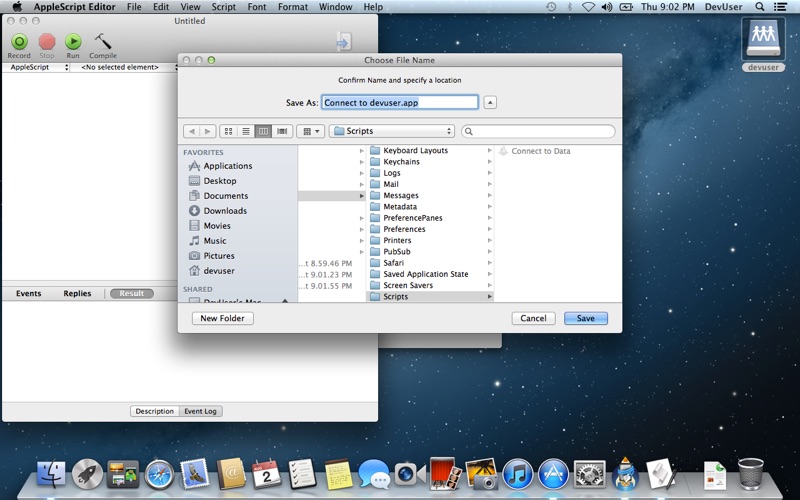Image resolution: width=800 pixels, height=500 pixels.
Task: Click the Record button in AppleScript Editor
Action: pyautogui.click(x=19, y=46)
